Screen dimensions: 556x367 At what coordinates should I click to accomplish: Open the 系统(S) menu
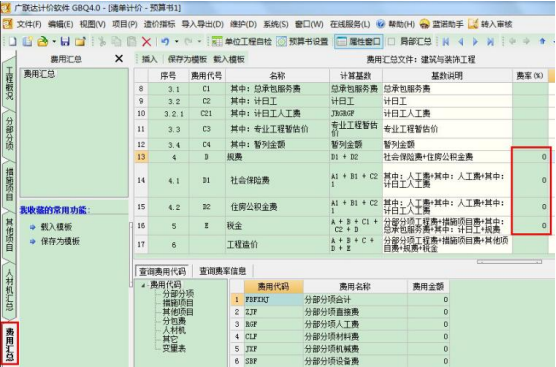tap(276, 24)
